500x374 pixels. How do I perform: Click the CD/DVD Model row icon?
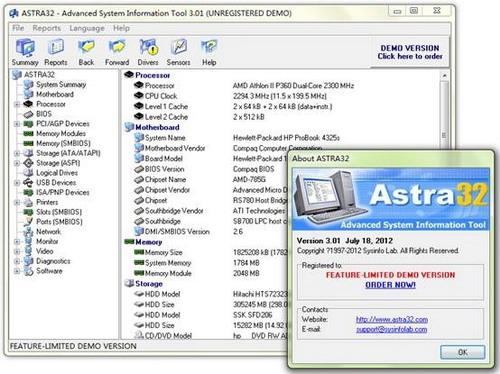click(139, 335)
